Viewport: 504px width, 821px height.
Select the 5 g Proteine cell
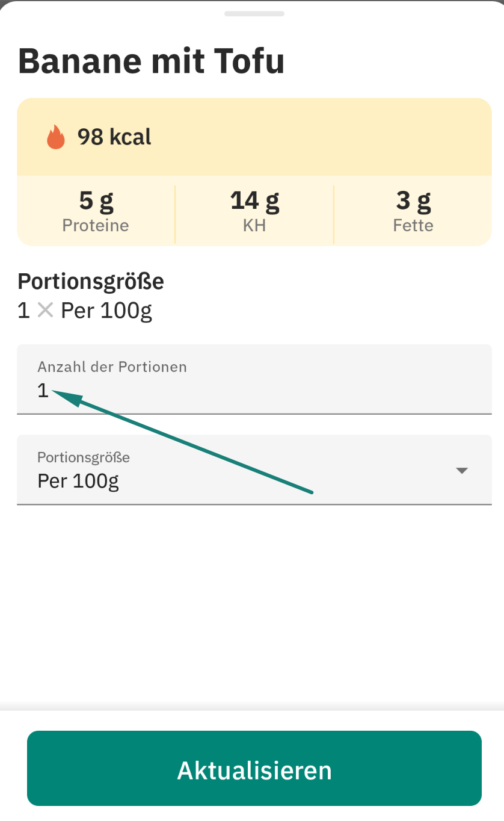click(x=96, y=211)
